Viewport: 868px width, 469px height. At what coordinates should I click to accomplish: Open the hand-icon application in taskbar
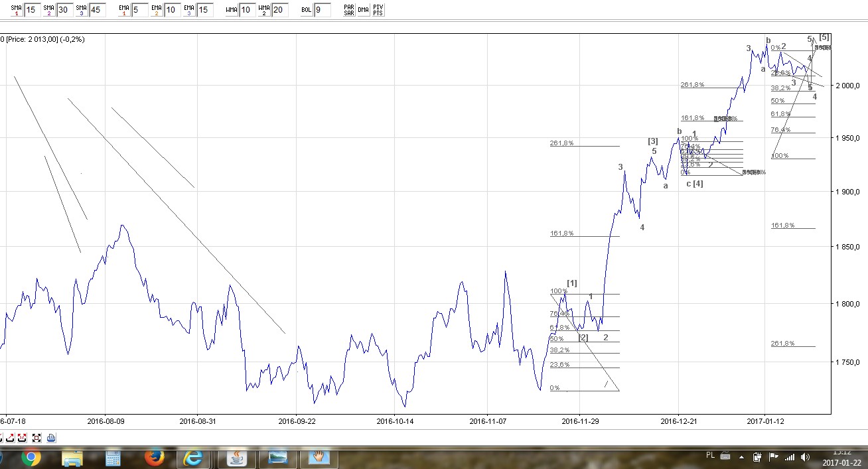click(319, 457)
